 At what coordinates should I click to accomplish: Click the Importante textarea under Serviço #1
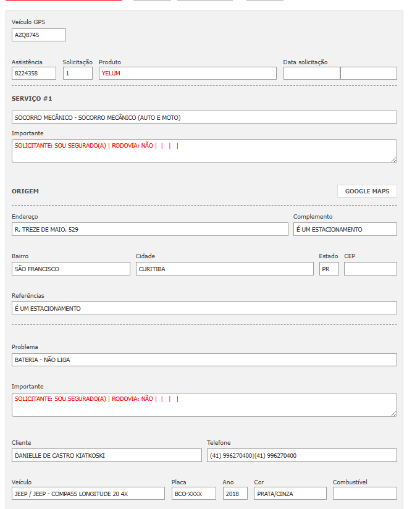pos(204,151)
